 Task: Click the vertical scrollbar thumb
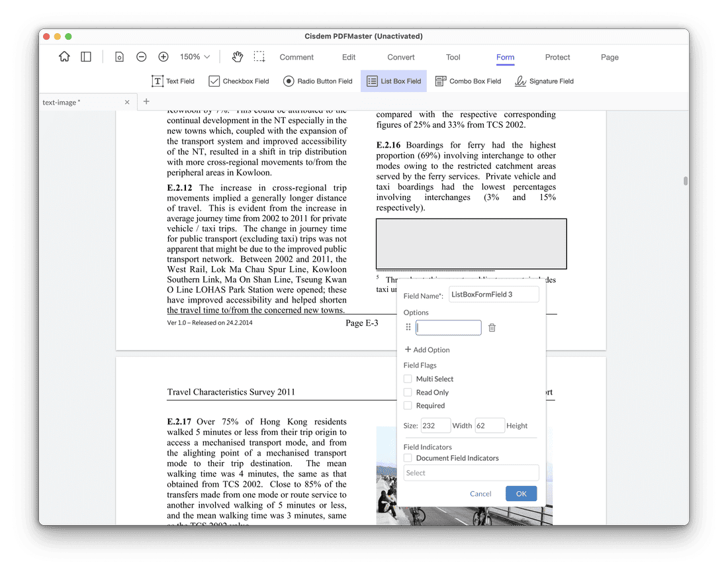[685, 181]
